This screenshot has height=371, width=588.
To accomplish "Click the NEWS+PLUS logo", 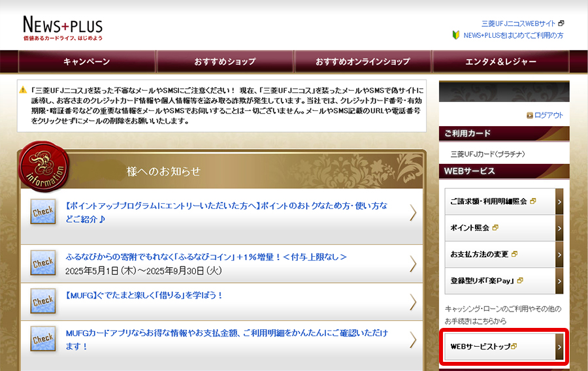I will 63,27.
